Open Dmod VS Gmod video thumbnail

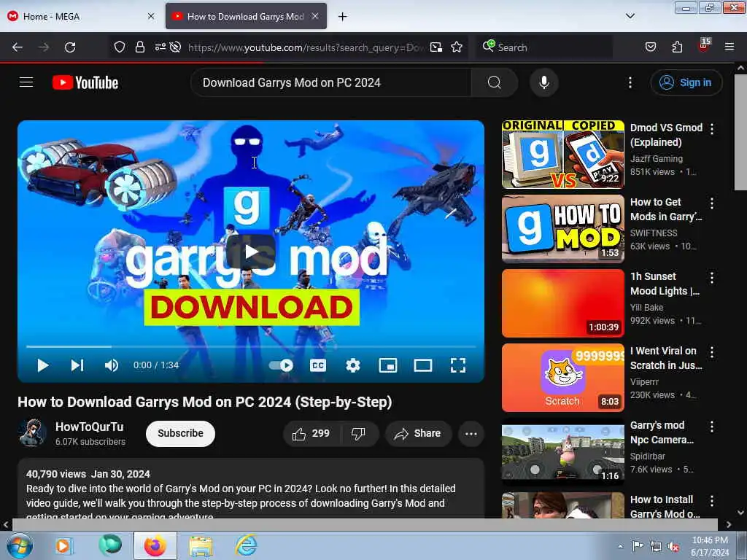(x=562, y=155)
